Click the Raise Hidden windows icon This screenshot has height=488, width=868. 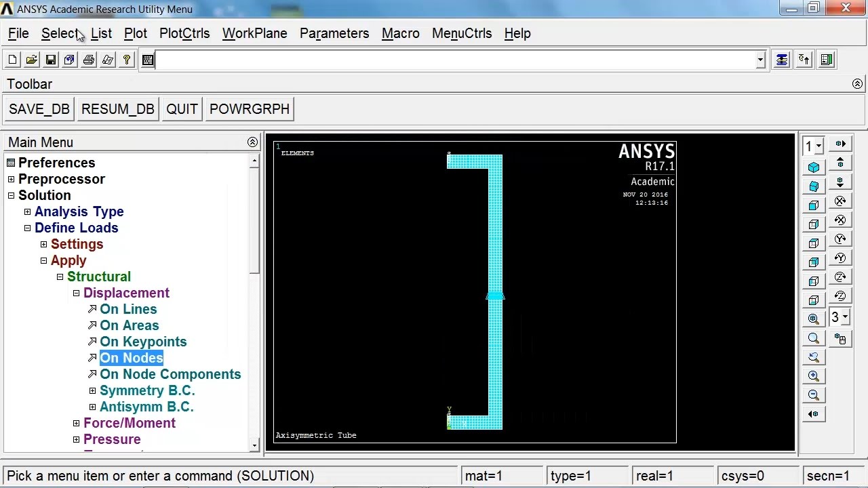click(x=782, y=60)
